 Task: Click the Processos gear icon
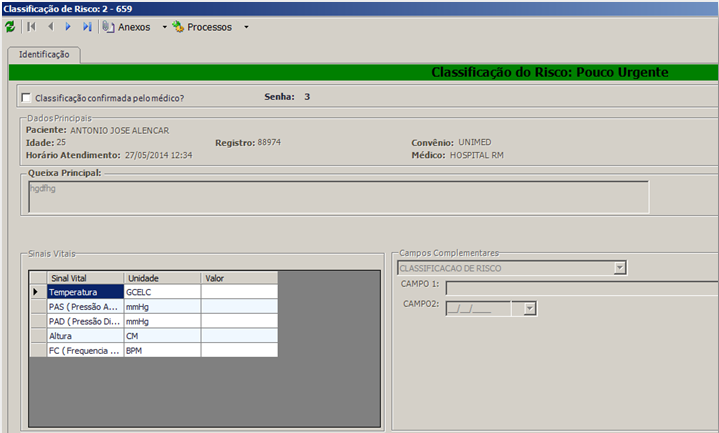178,27
